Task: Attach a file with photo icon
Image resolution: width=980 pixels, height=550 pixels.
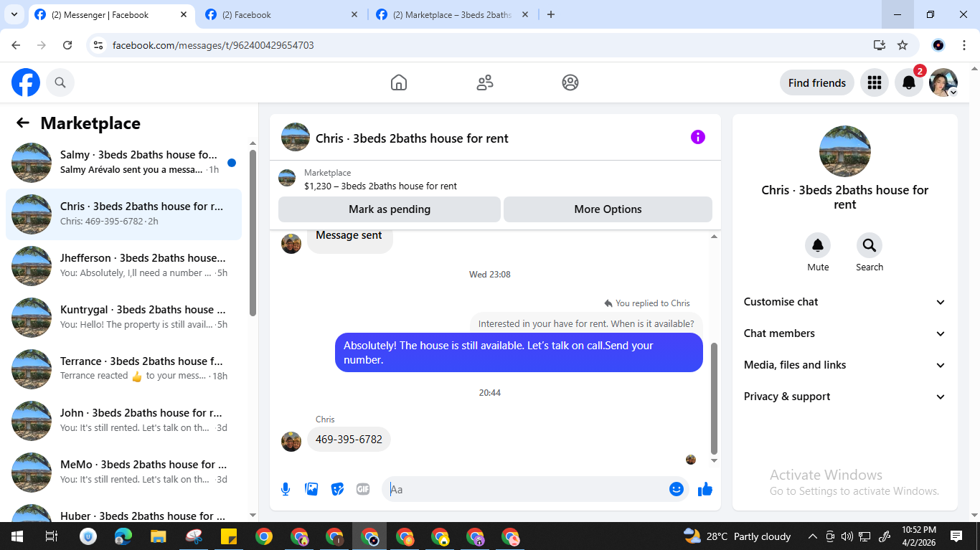Action: (x=311, y=489)
